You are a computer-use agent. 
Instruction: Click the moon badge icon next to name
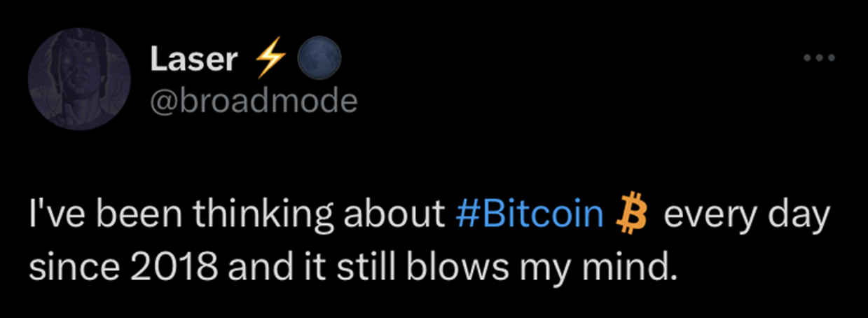(x=319, y=59)
